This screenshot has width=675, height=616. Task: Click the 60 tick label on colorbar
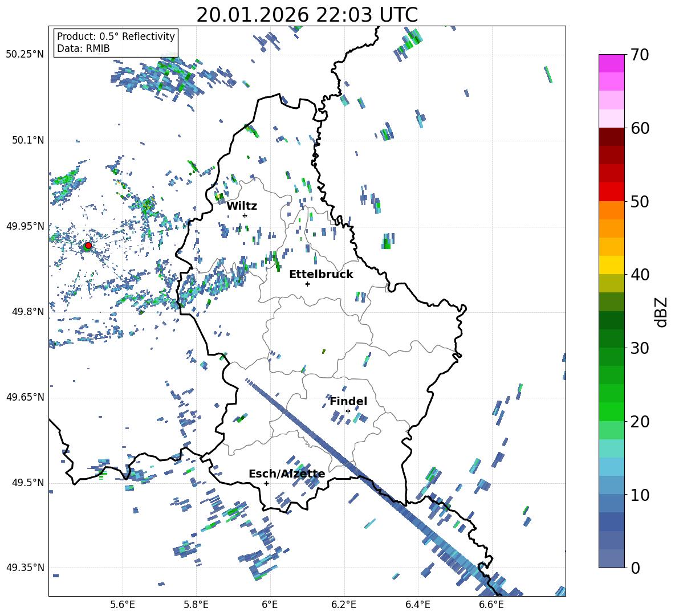(x=640, y=128)
